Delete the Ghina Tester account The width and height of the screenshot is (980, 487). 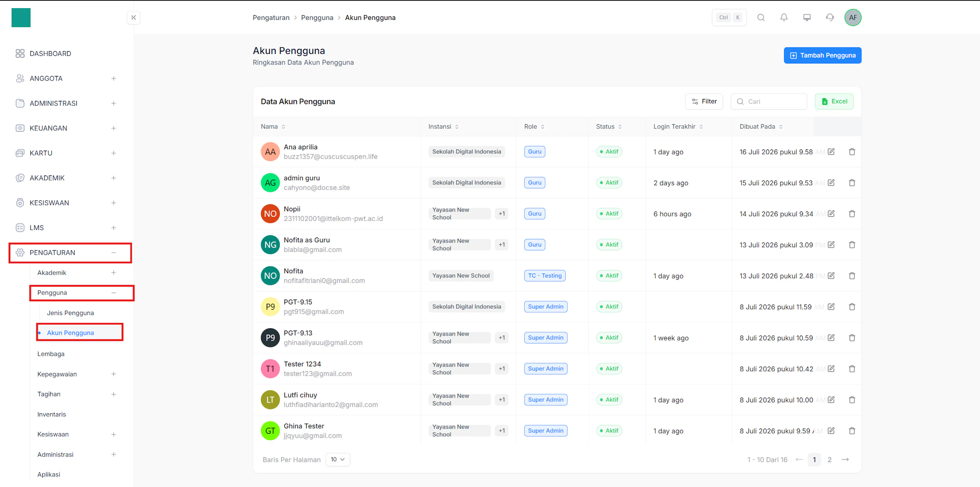(x=852, y=431)
